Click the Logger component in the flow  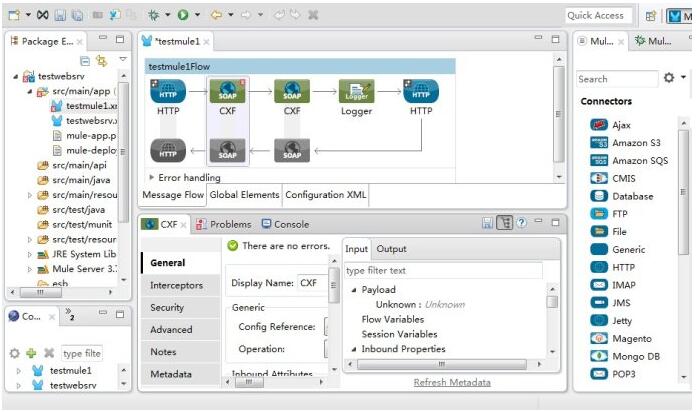coord(355,95)
